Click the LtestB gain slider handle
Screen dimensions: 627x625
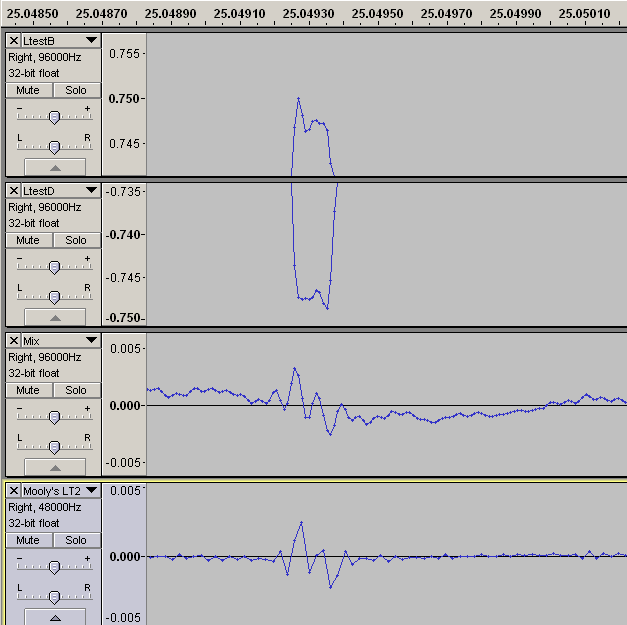tap(54, 117)
